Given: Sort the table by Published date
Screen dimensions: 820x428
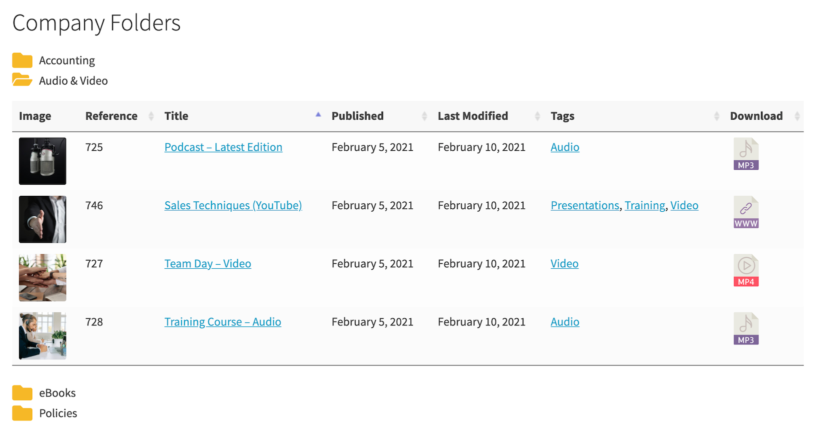Looking at the screenshot, I should tap(357, 116).
